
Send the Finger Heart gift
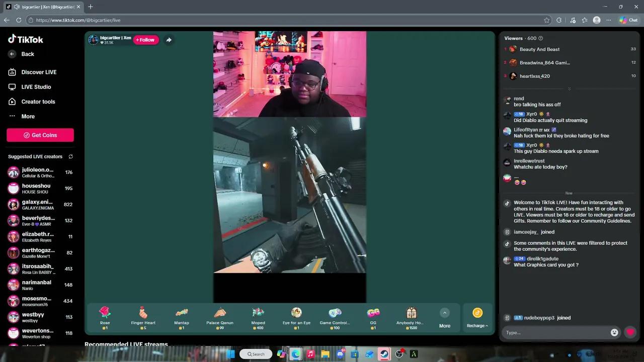143,318
